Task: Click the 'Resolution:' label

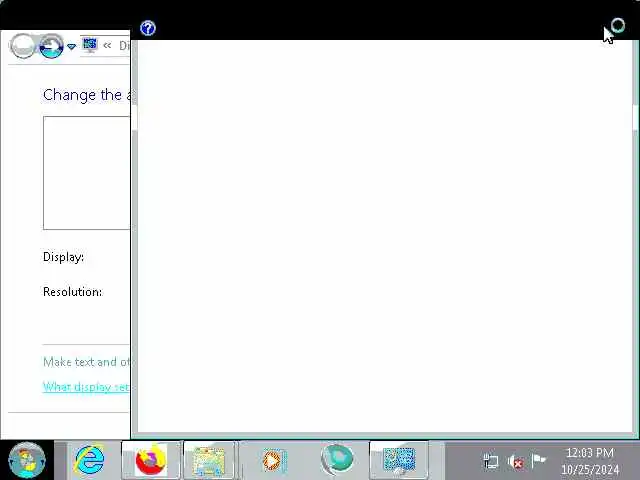Action: click(73, 292)
